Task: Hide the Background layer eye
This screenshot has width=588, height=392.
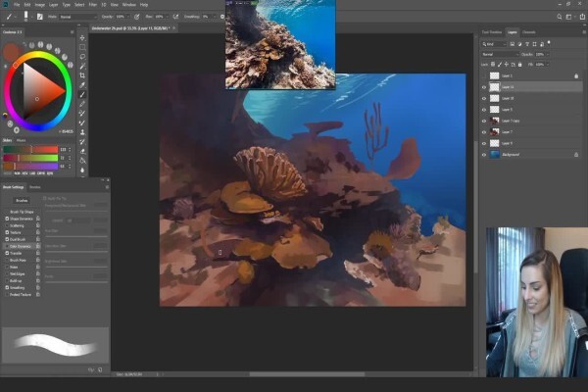Action: pos(484,155)
